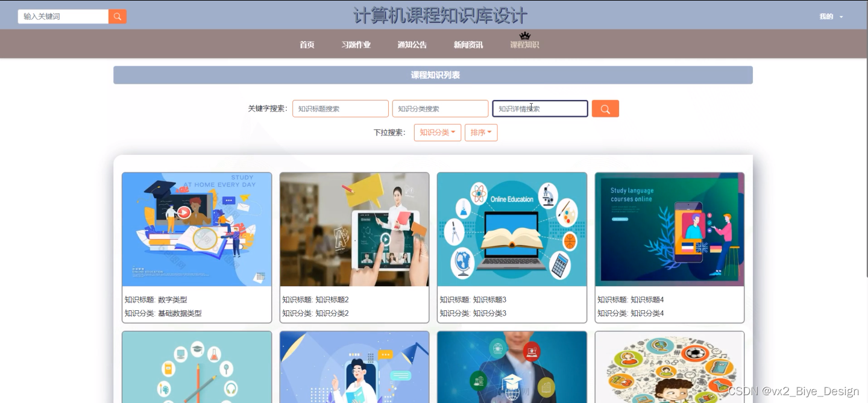
Task: Click text 知识分类: 基础数据类型
Action: 163,313
